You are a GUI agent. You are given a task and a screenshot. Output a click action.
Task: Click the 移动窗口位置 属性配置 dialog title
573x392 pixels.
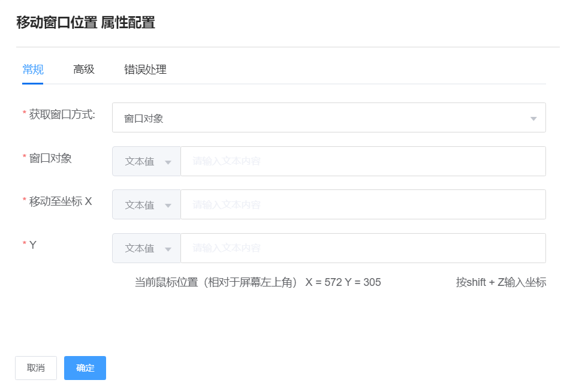pos(86,23)
